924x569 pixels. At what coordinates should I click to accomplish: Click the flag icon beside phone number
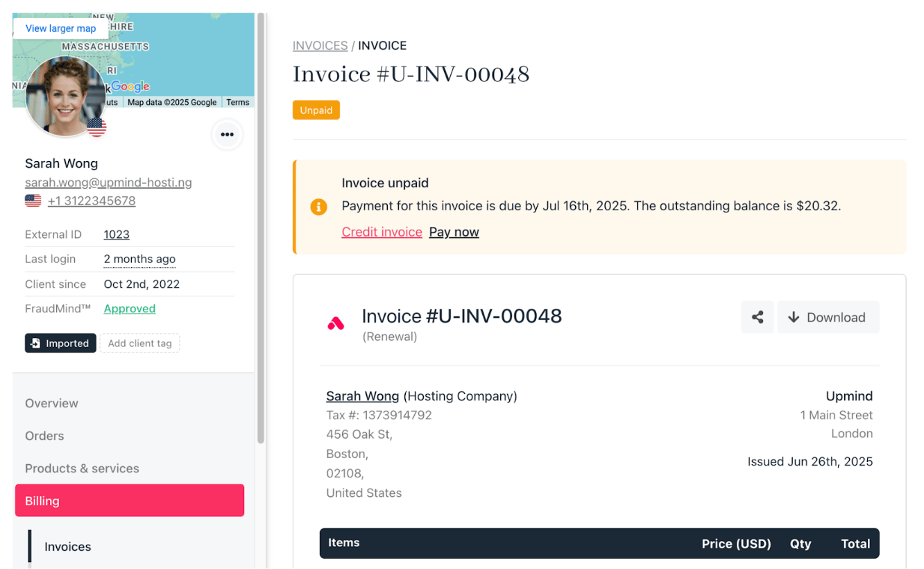tap(33, 201)
